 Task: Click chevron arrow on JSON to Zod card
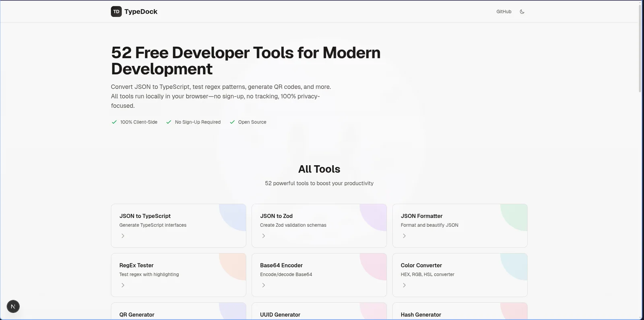264,236
